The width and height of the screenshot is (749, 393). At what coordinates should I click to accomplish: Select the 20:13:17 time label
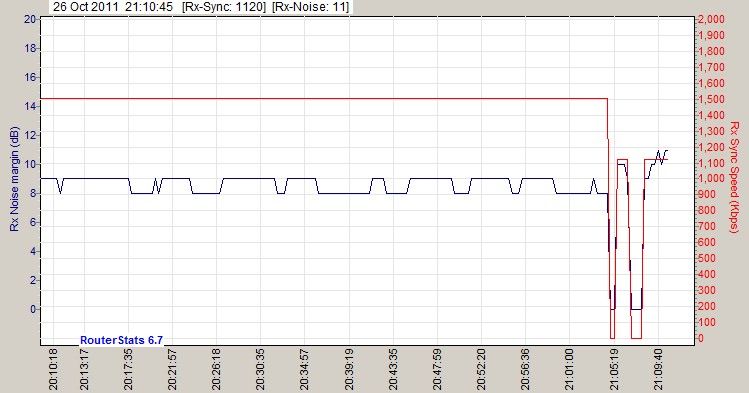tap(85, 369)
